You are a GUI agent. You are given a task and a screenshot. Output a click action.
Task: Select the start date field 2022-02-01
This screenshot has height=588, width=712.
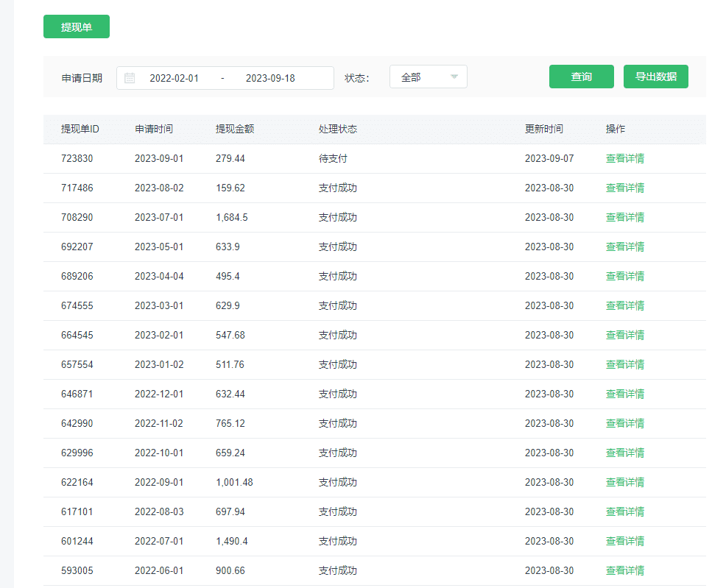click(174, 78)
